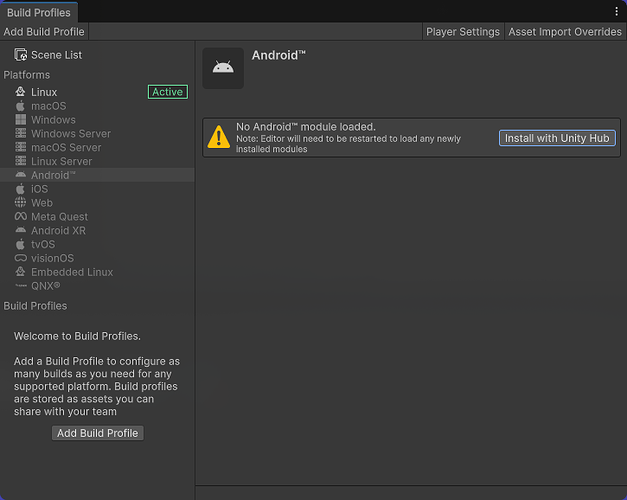Click Install with Unity Hub button
This screenshot has width=627, height=500.
[557, 138]
